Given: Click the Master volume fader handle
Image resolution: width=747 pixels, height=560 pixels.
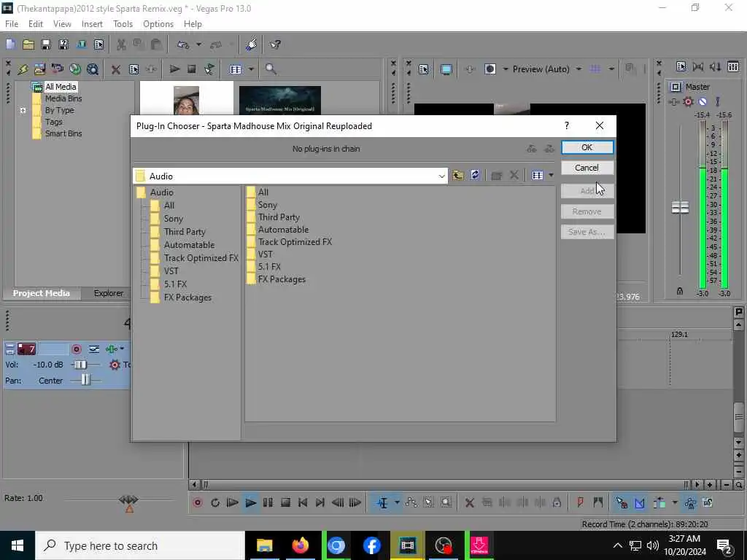Looking at the screenshot, I should point(680,208).
